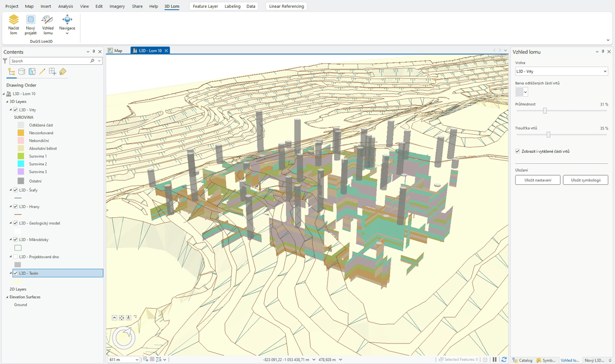Open the Vrstva layer dropdown
The image size is (615, 364).
click(561, 71)
